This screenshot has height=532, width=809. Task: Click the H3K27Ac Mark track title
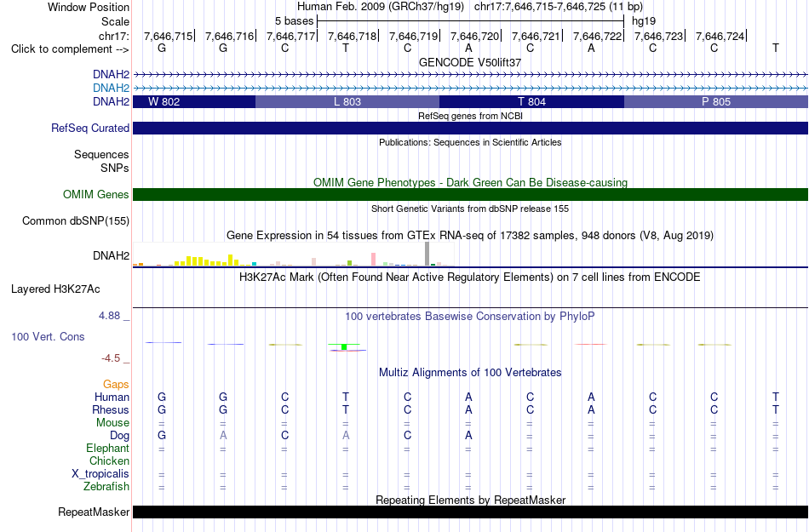[470, 277]
